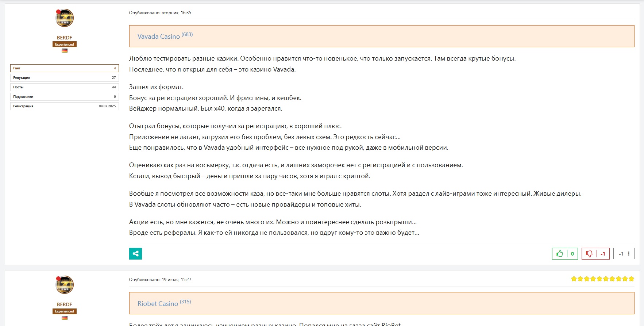Select the Посты stat row
The image size is (644, 326).
[x=65, y=87]
